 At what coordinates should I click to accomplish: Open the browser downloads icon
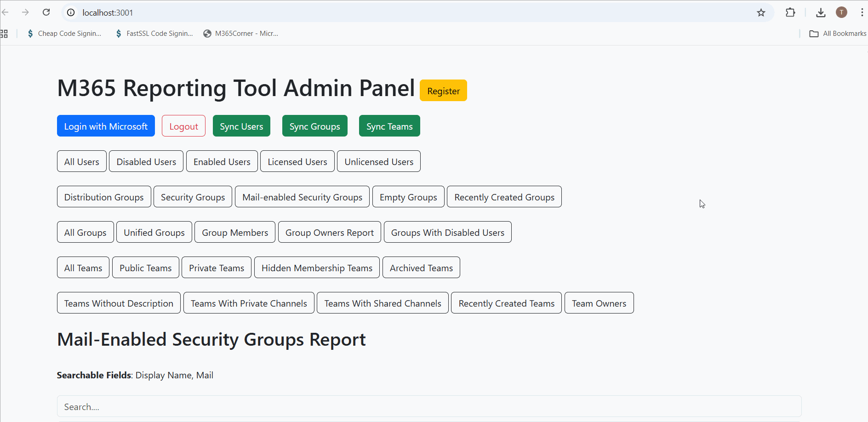821,12
